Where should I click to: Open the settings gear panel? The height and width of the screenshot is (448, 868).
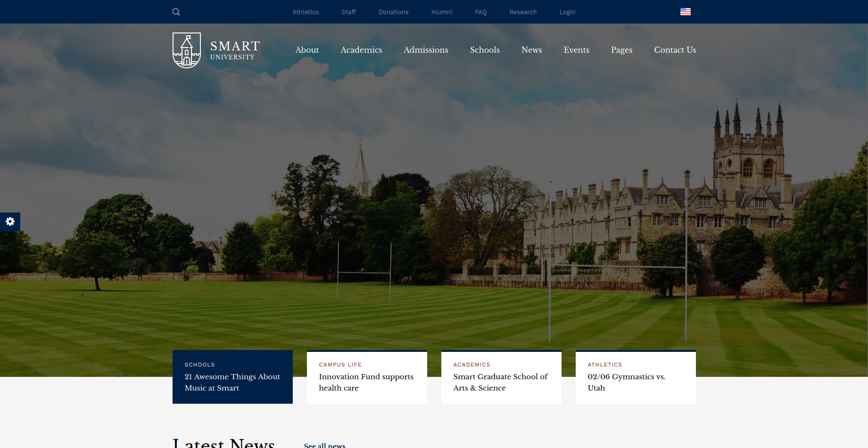10,221
